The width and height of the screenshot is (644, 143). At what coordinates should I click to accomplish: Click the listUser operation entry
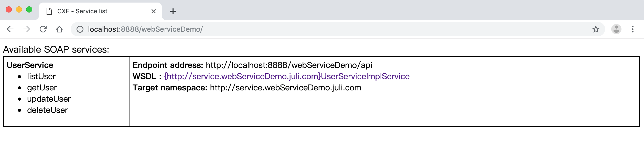(41, 76)
